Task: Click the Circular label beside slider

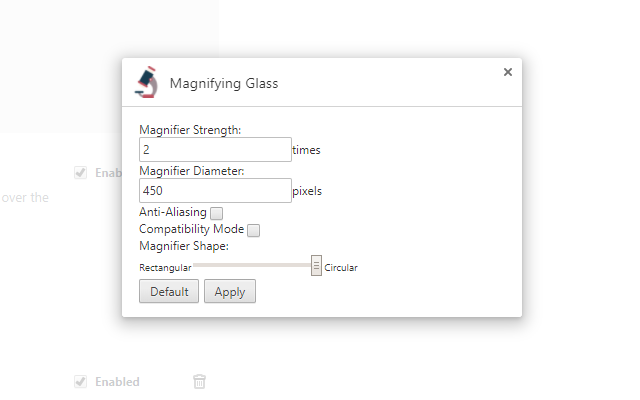Action: pos(341,268)
